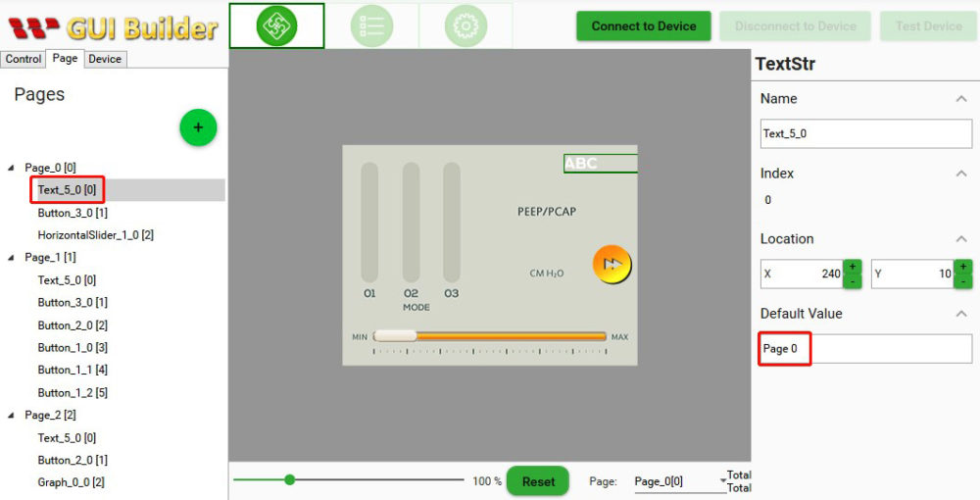Select Graph_0_0 under Page_2
The image size is (980, 500).
tap(71, 482)
